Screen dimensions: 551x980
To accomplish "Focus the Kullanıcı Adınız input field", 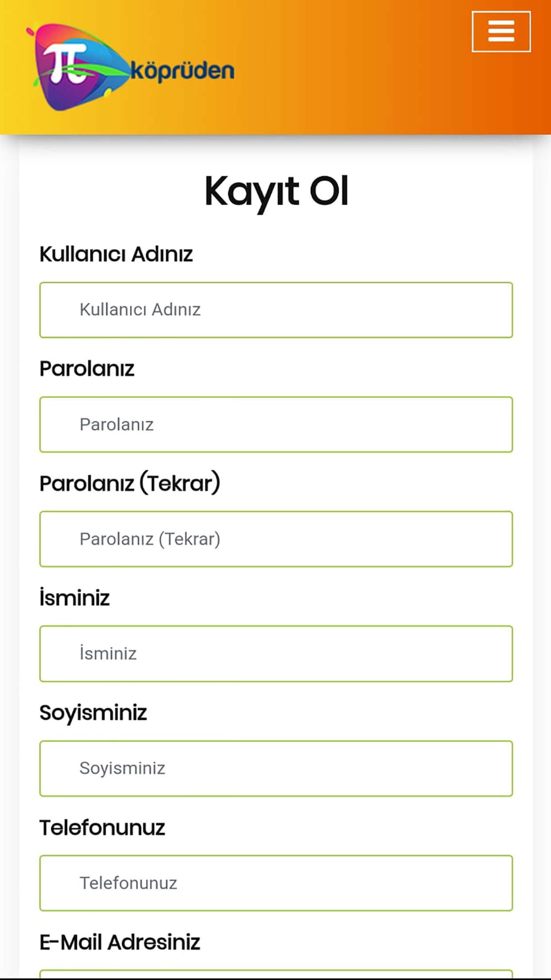I will (276, 310).
